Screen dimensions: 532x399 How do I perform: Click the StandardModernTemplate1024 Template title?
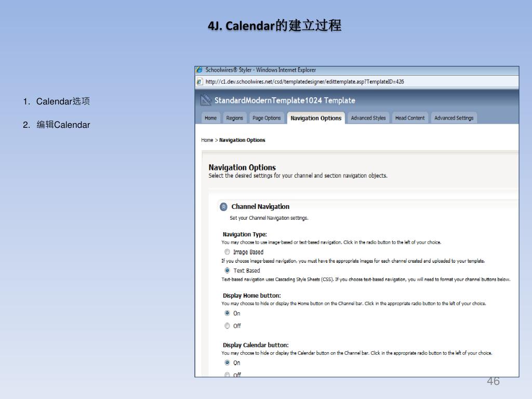point(285,100)
